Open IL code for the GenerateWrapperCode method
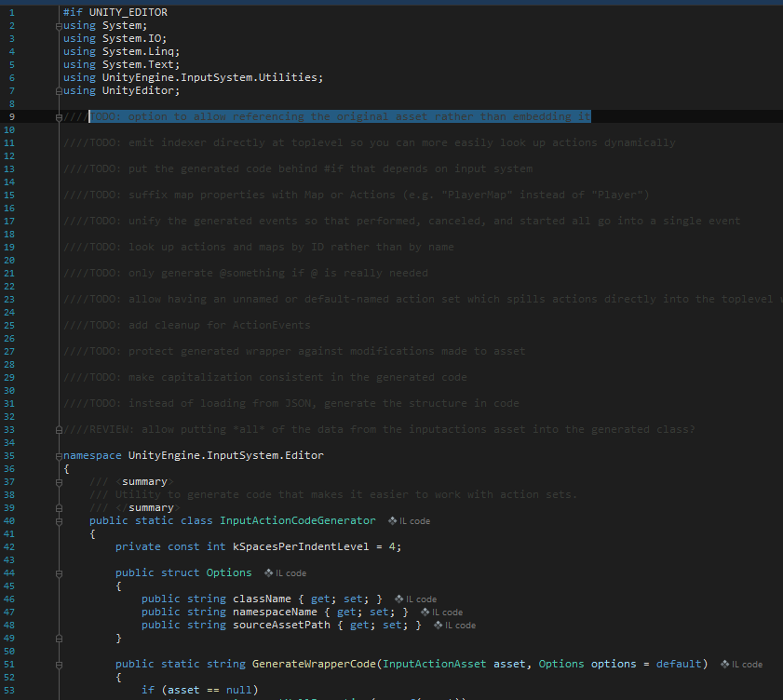The width and height of the screenshot is (783, 700). coord(741,664)
